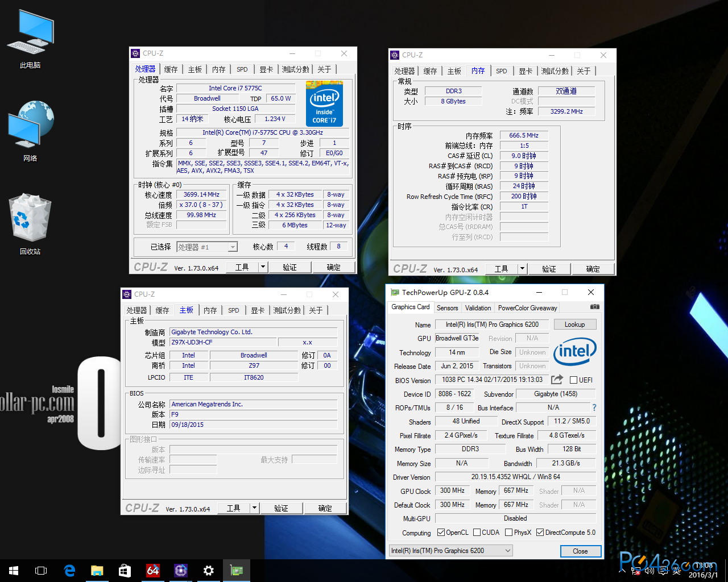Open File Explorer from the taskbar
Screen dimensions: 728x582
pyautogui.click(x=97, y=571)
